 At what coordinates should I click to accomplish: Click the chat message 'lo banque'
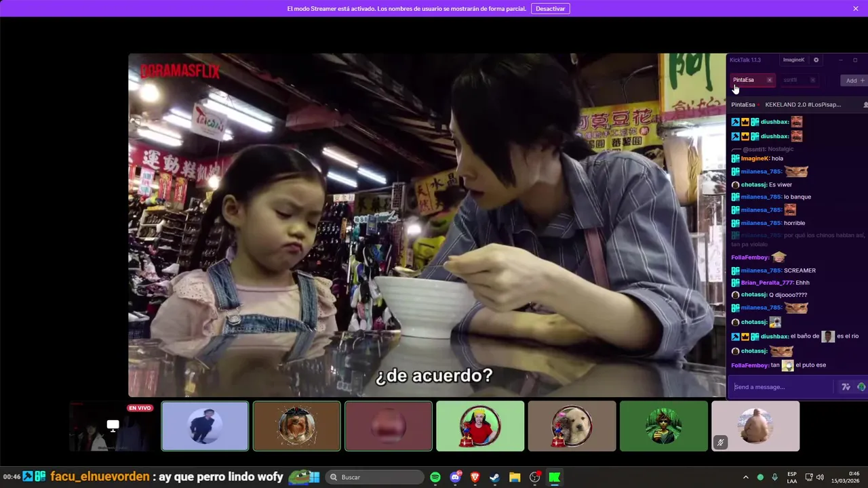click(x=797, y=197)
